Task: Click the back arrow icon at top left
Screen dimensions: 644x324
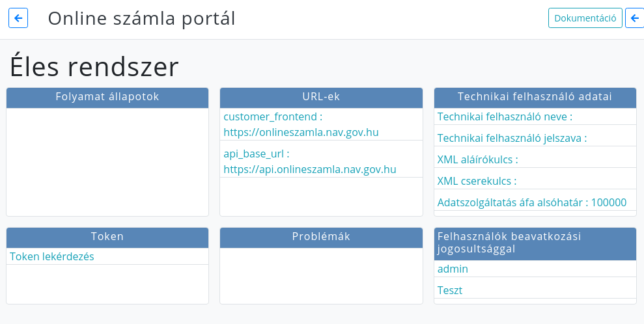Action: click(x=18, y=18)
